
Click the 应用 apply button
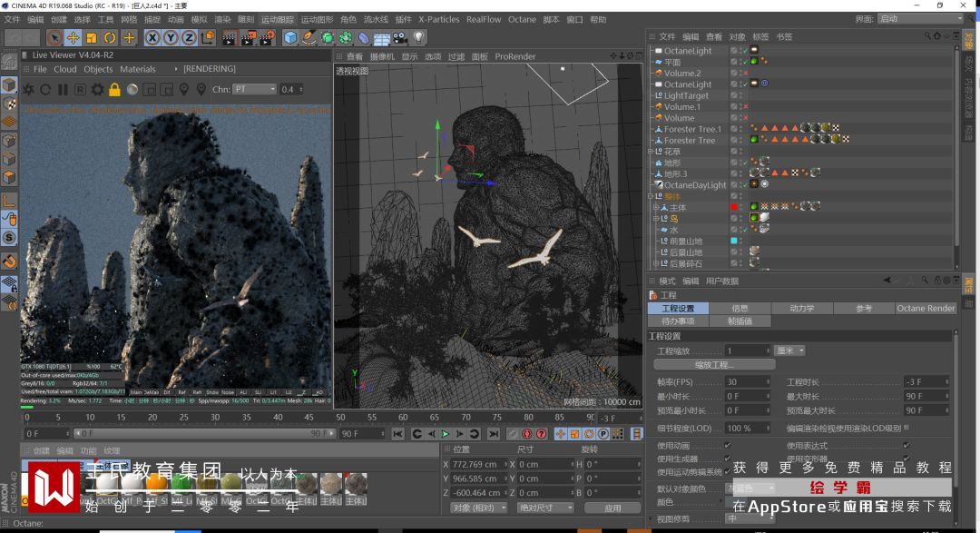pyautogui.click(x=612, y=508)
